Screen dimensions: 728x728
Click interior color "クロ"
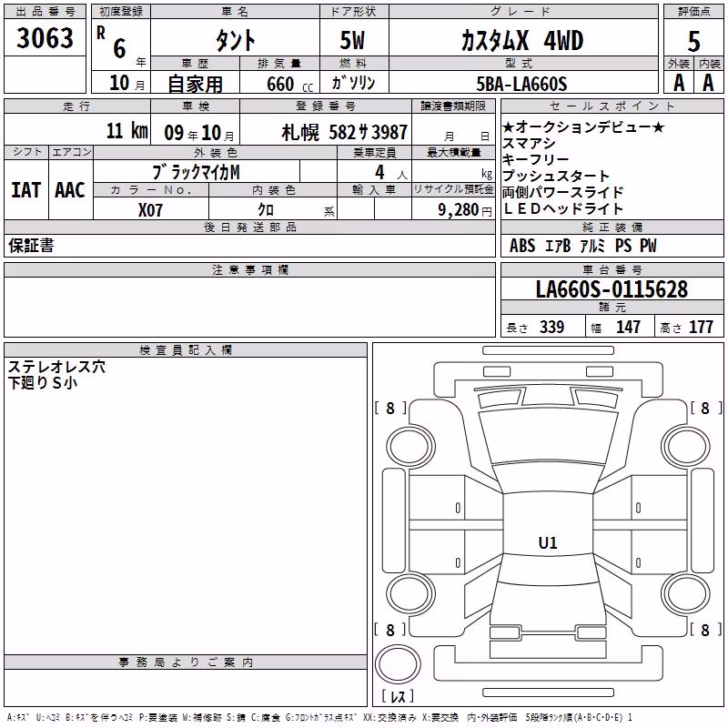coord(266,209)
